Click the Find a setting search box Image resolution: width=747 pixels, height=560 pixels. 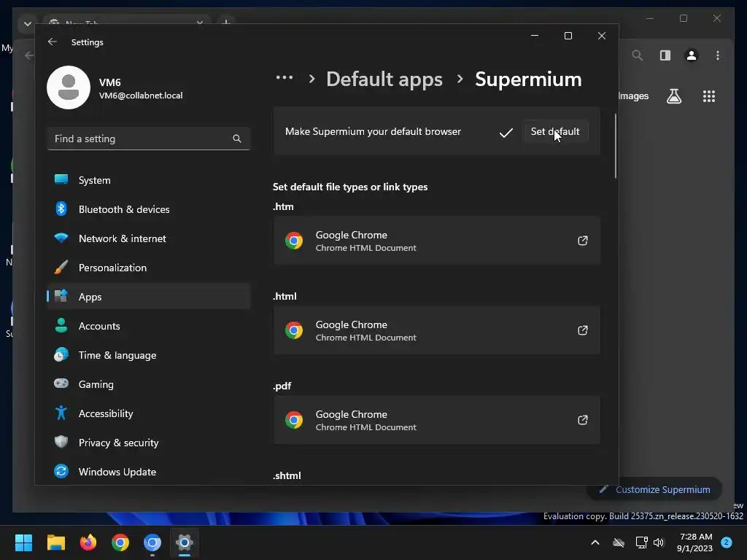coord(149,139)
